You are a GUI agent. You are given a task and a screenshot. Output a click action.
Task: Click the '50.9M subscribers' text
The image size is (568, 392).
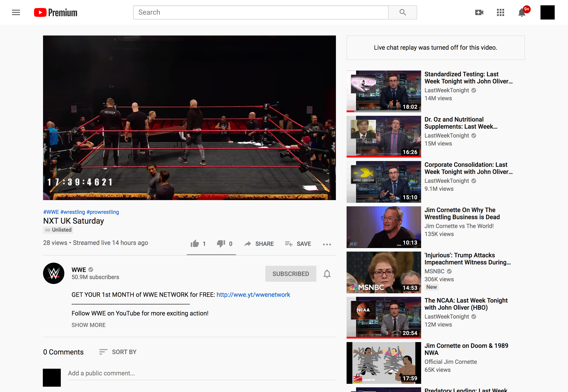(95, 277)
